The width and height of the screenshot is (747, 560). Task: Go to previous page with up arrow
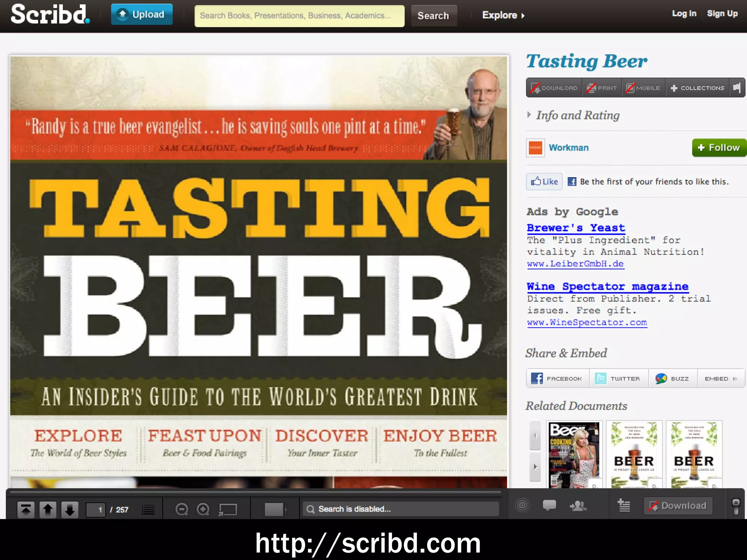point(48,509)
